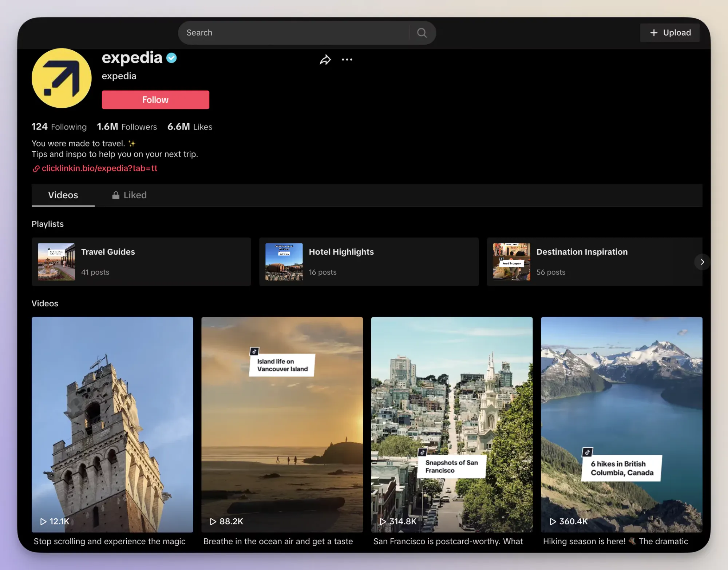Click 'San Francisco is postcard-worthy' caption
The height and width of the screenshot is (570, 728).
(448, 541)
